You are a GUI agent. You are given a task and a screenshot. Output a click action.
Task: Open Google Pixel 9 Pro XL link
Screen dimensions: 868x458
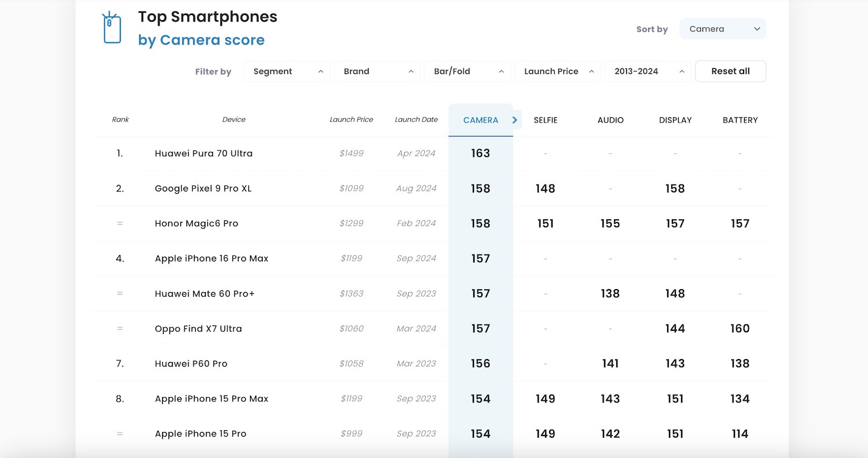tap(203, 189)
